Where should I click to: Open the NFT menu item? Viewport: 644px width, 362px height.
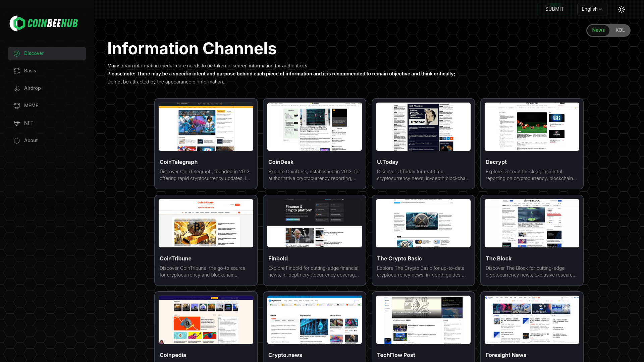tap(47, 123)
